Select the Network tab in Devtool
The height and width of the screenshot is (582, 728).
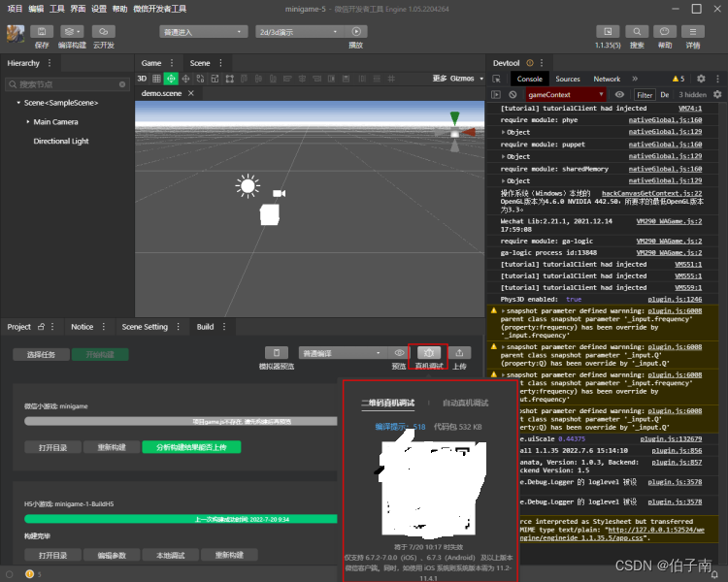(607, 79)
